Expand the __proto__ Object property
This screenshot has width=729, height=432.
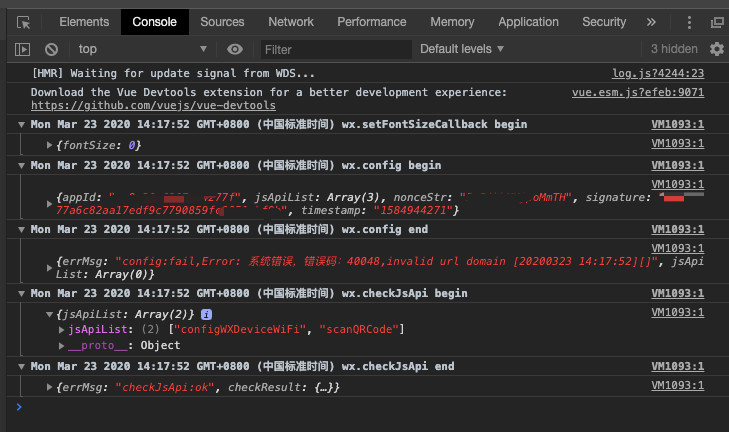point(61,346)
